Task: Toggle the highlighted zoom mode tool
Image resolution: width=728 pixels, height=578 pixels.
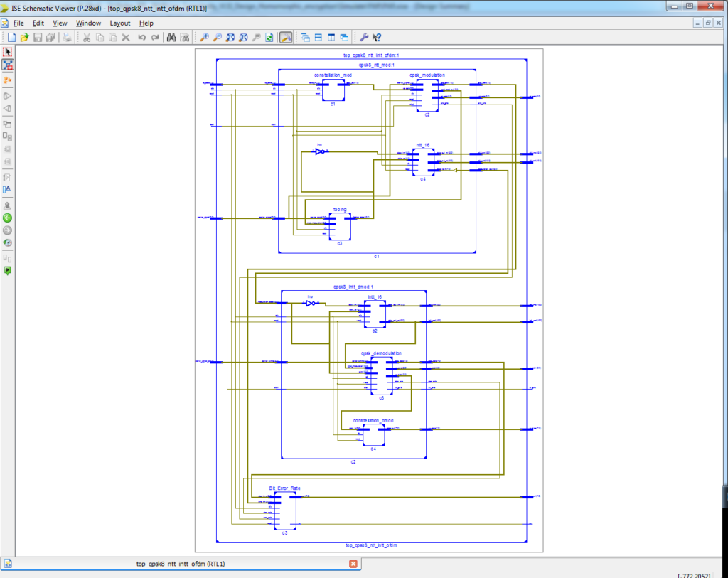Action: (x=284, y=37)
